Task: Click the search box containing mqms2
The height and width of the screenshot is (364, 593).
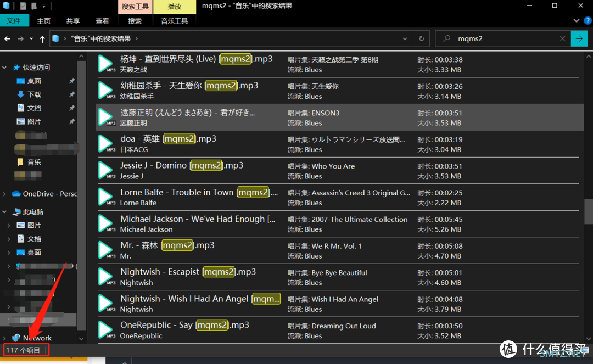Action: [x=503, y=38]
